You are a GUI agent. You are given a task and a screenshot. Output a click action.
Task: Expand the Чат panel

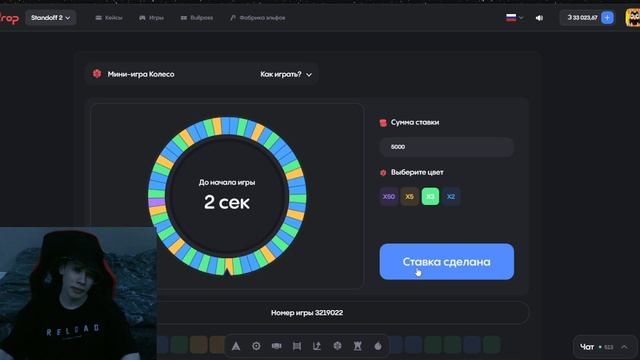(x=604, y=347)
